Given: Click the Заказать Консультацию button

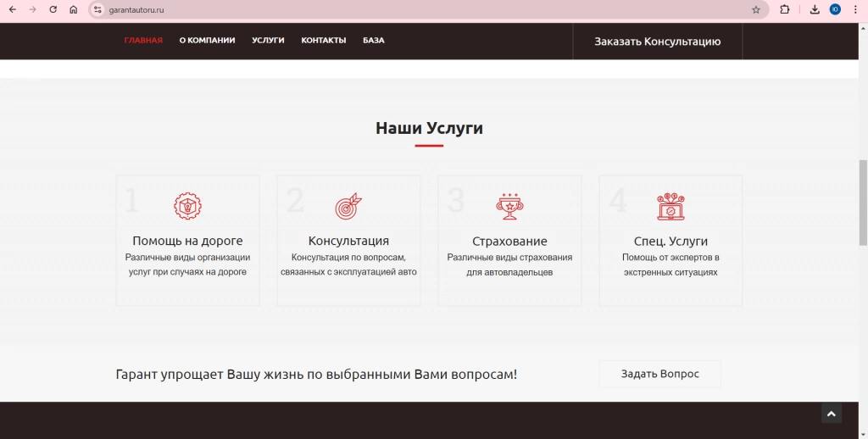Looking at the screenshot, I should coord(657,42).
